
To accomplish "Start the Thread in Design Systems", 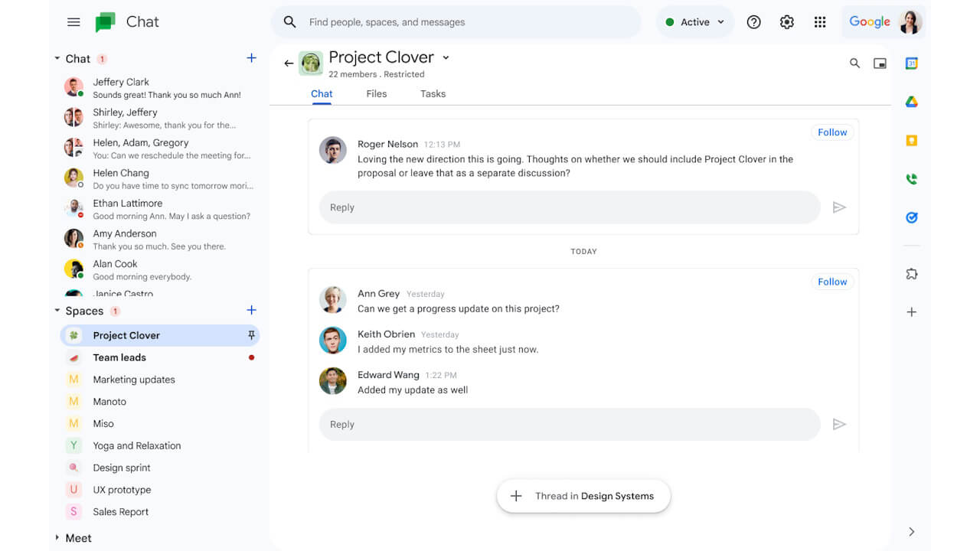I will coord(583,496).
